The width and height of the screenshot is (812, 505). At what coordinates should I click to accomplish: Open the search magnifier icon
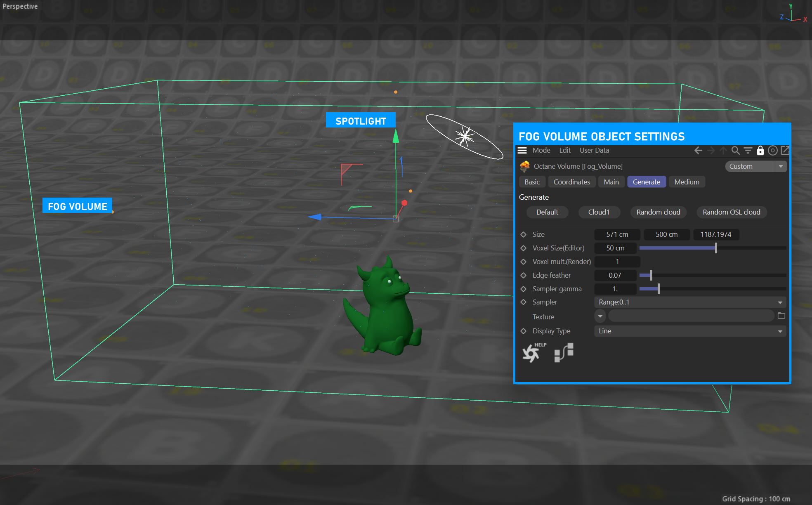pyautogui.click(x=735, y=151)
